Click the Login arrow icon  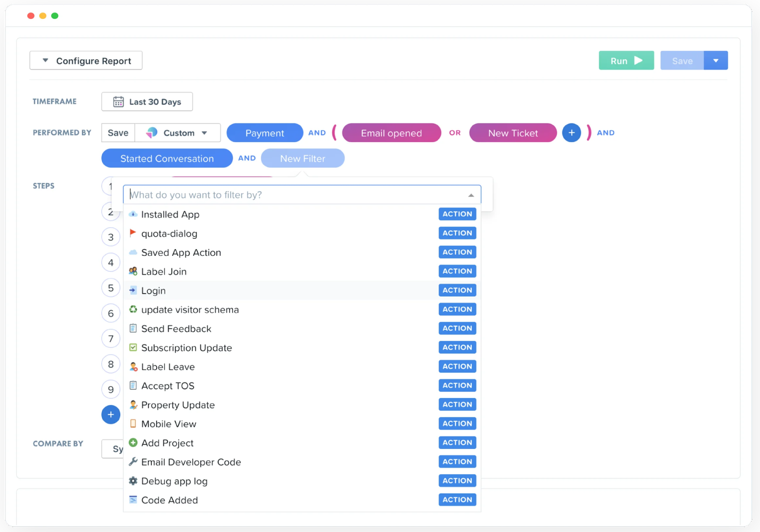[x=133, y=290]
